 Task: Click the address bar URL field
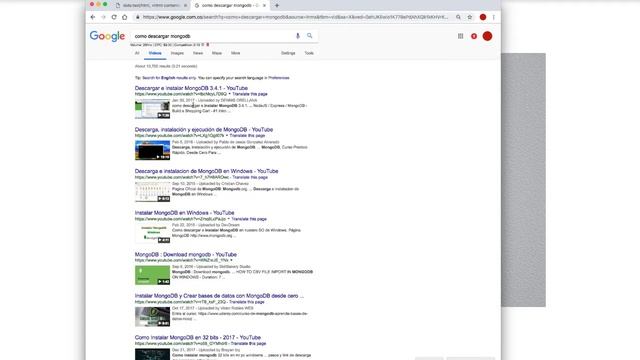(x=296, y=17)
